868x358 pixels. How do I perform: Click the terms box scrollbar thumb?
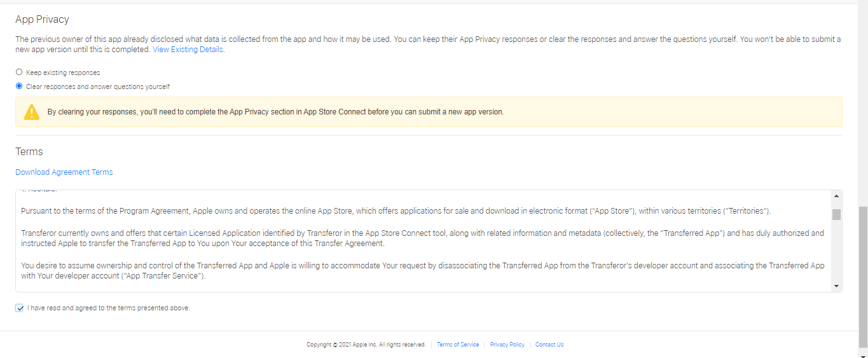[x=836, y=214]
